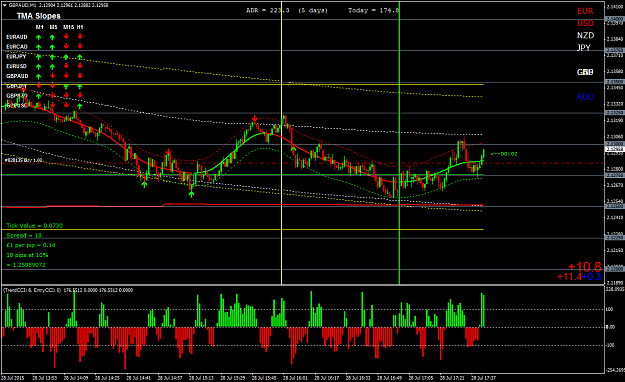Click EURCAD M1 up arrow
The image size is (625, 382).
pos(39,47)
